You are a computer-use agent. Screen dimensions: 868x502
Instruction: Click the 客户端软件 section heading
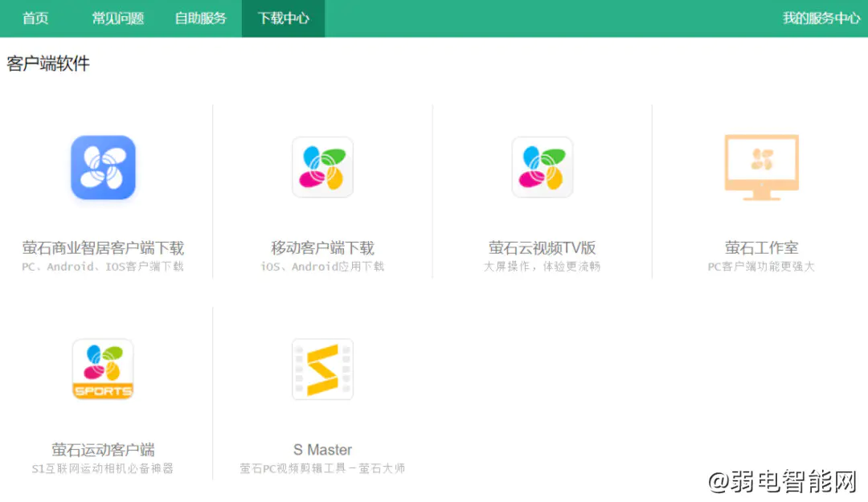tap(48, 63)
